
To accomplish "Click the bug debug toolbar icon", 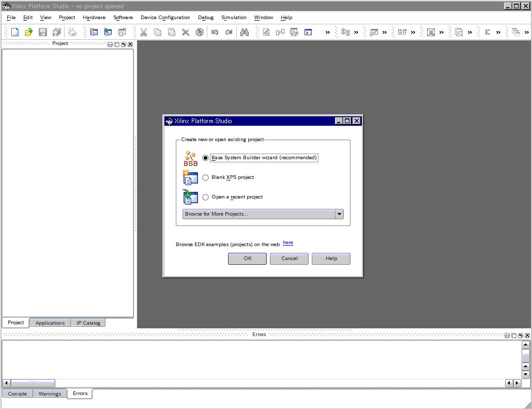I will point(431,32).
